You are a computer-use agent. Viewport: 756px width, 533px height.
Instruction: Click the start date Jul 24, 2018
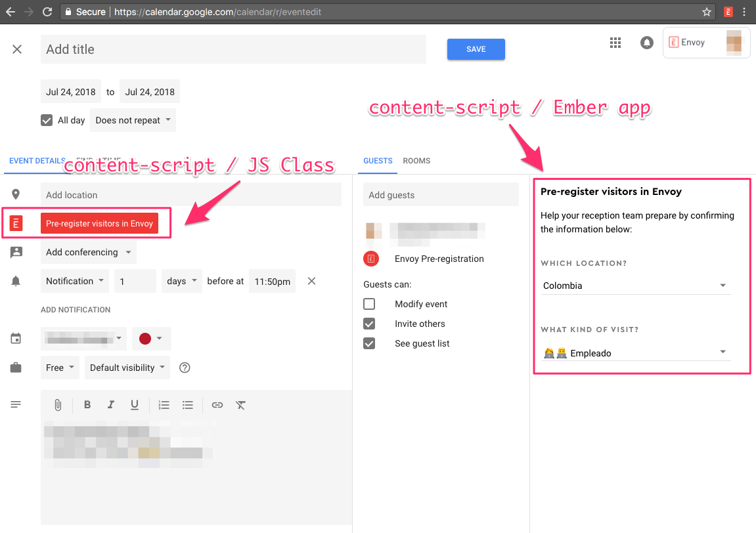[x=71, y=91]
